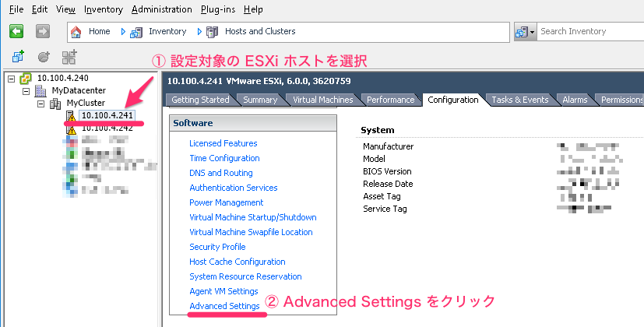Click the Advanced Settings link
The width and height of the screenshot is (644, 327).
coord(225,306)
